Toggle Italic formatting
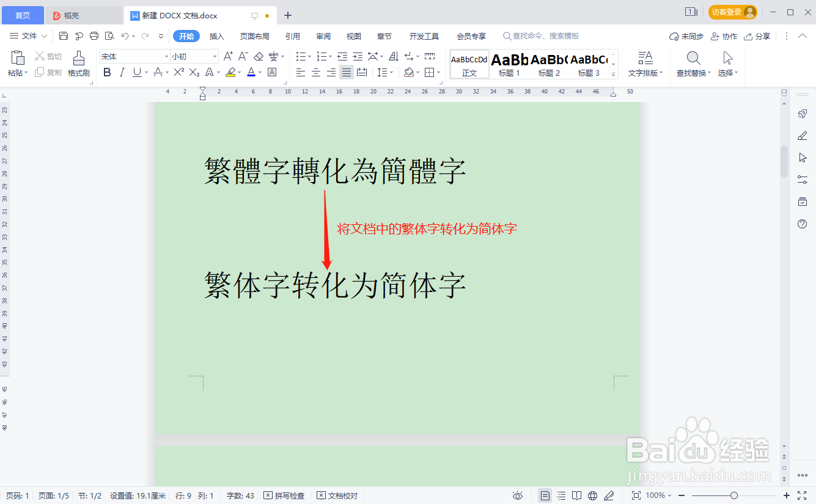 click(122, 72)
